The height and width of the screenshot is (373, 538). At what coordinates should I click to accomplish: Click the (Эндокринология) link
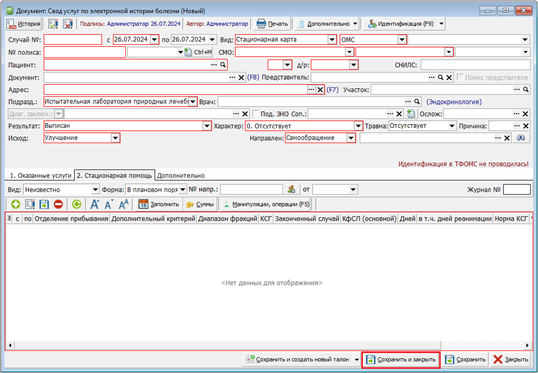454,102
